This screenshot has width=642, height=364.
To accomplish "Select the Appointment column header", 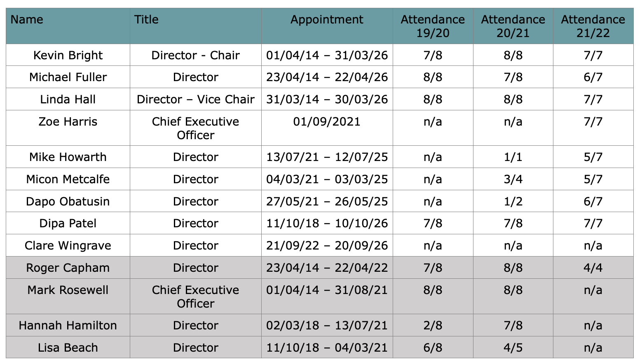I will pyautogui.click(x=327, y=26).
